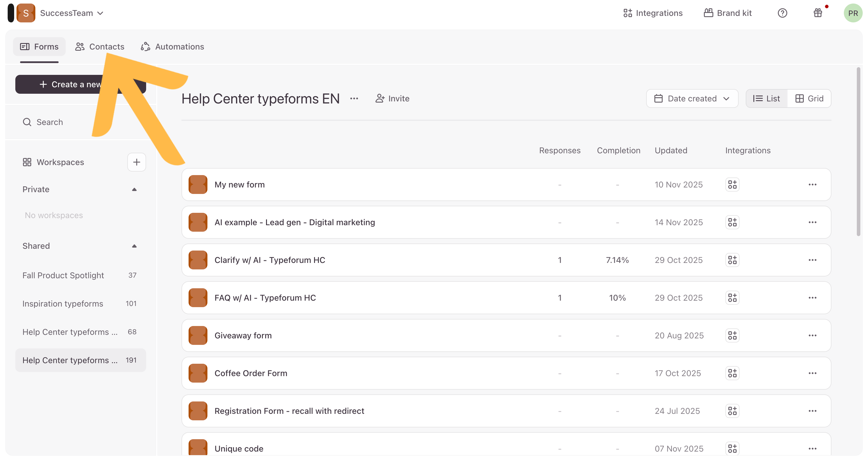Open the Date created sort dropdown
Screen dimensions: 868x461
click(x=692, y=99)
